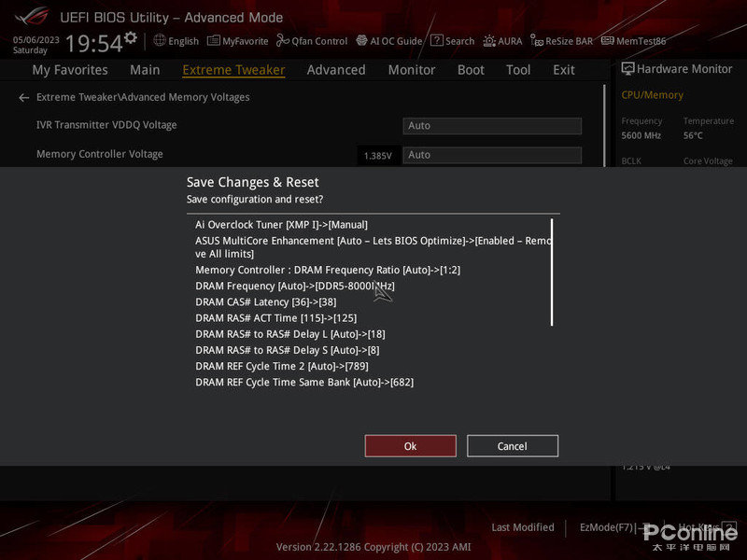
Task: Click Cancel in the save dialog
Action: click(512, 446)
